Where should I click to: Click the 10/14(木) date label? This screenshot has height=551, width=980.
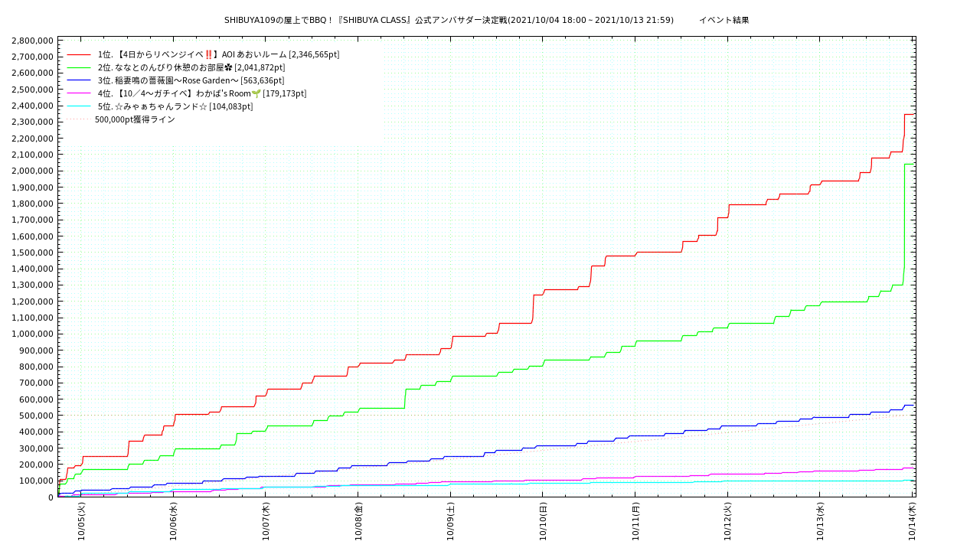(912, 521)
